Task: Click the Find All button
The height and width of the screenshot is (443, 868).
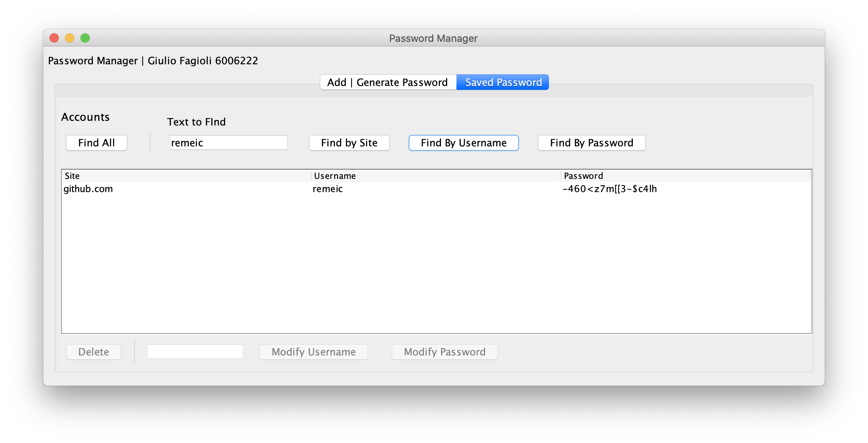Action: [96, 143]
